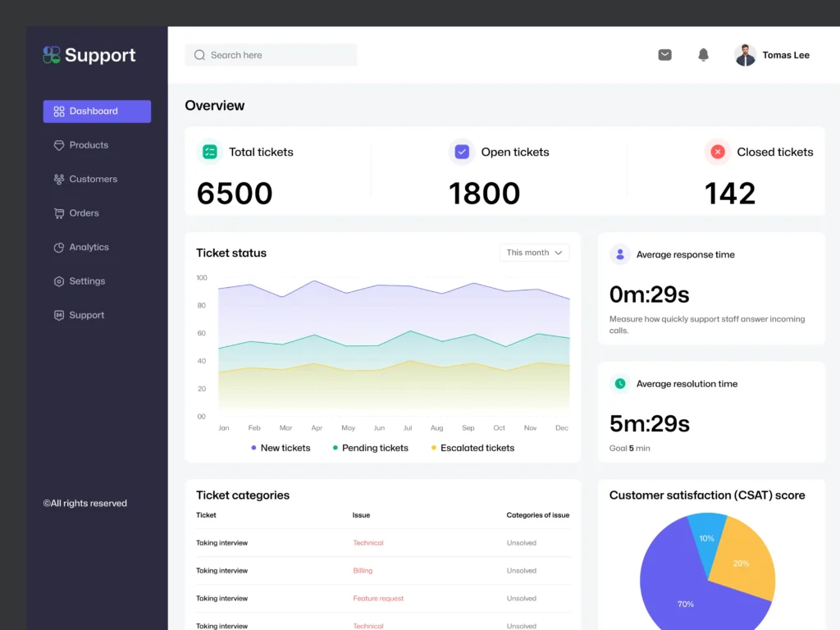This screenshot has height=630, width=840.
Task: Click Taking interview in Feature request row
Action: [x=221, y=599]
